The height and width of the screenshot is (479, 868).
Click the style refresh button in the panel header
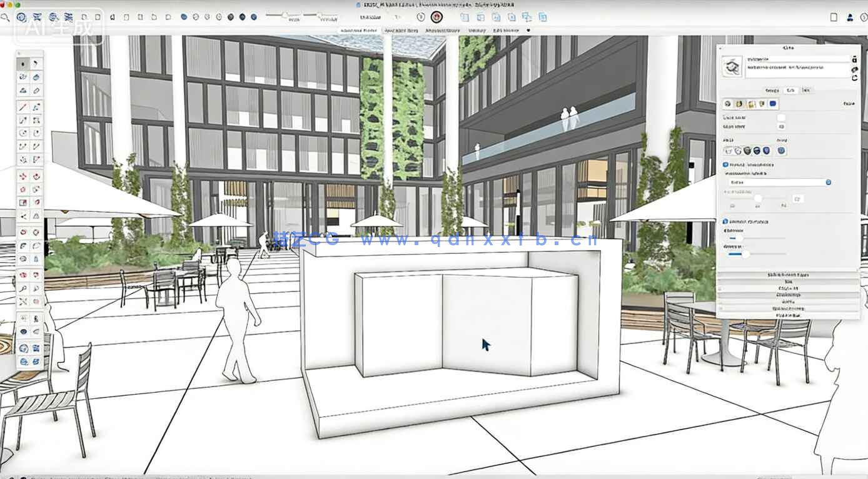[855, 77]
